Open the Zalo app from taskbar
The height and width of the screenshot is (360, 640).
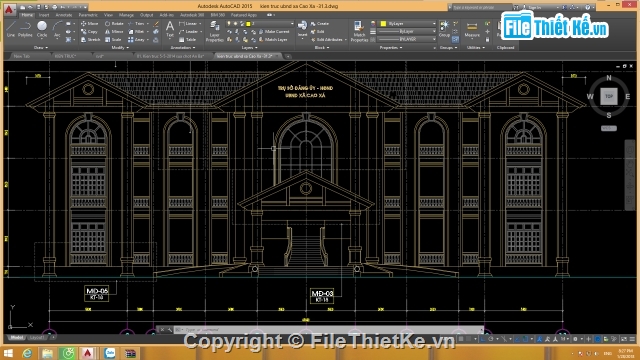click(x=110, y=353)
